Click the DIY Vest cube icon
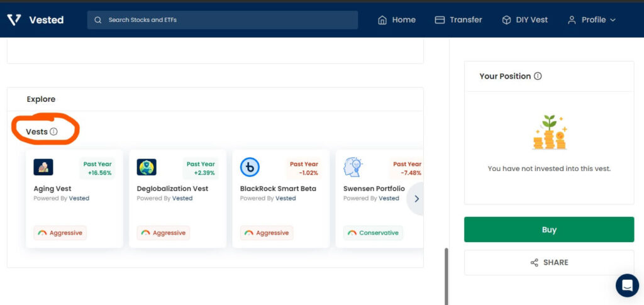644x305 pixels. pos(506,19)
